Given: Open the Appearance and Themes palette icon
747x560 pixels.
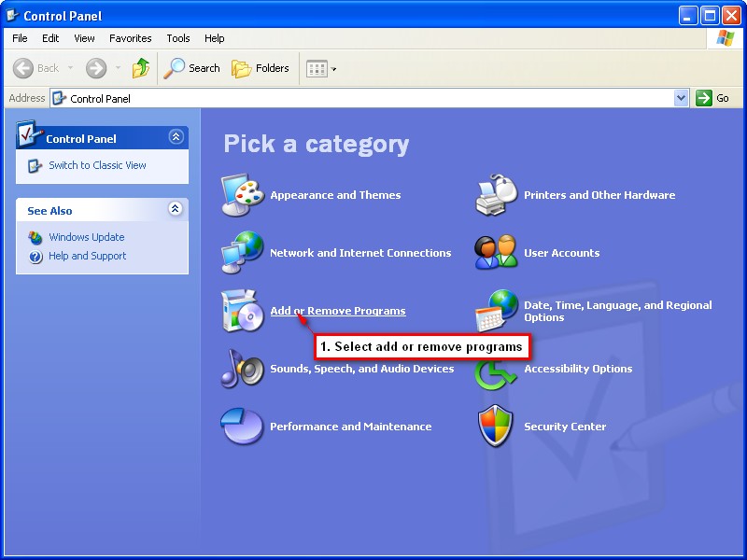Looking at the screenshot, I should pos(243,195).
